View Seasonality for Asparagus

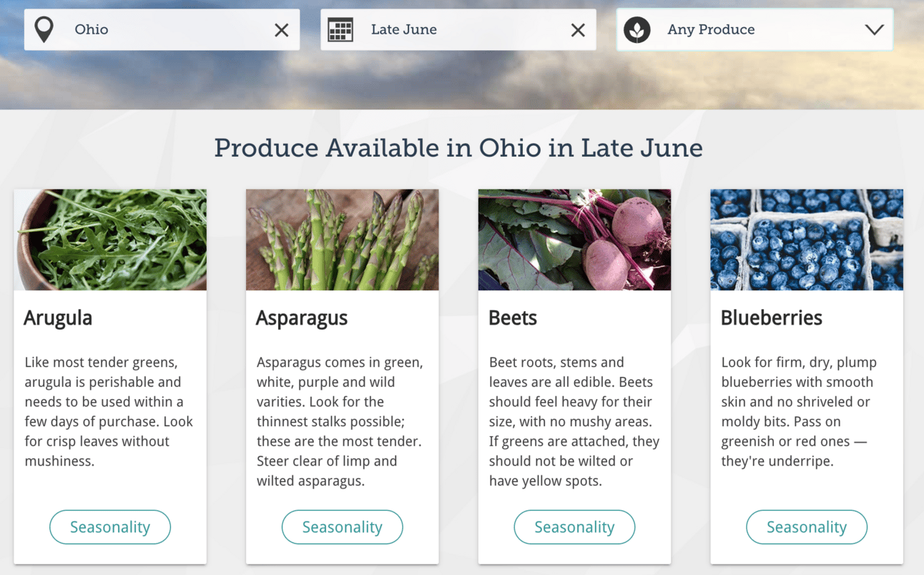[343, 527]
